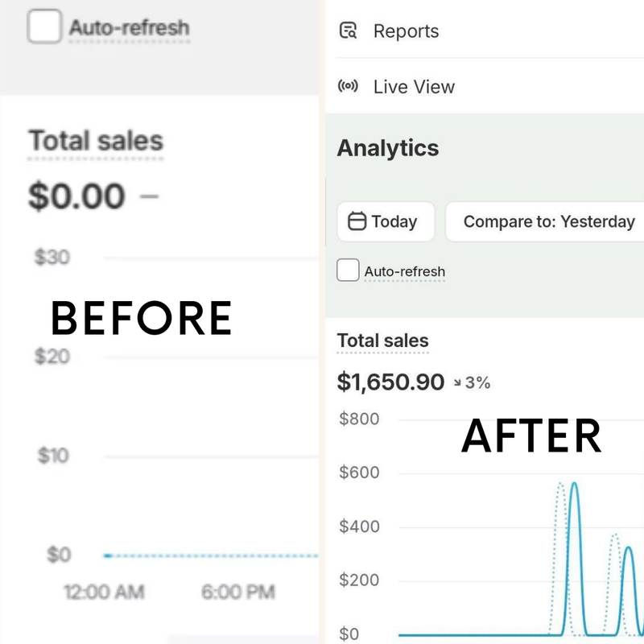Click the tallest solid peak in the sales chart
Viewport: 644px width, 644px height.
click(574, 484)
